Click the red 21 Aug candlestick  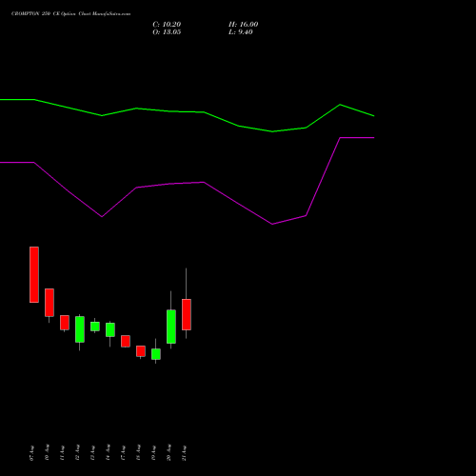pos(187,314)
